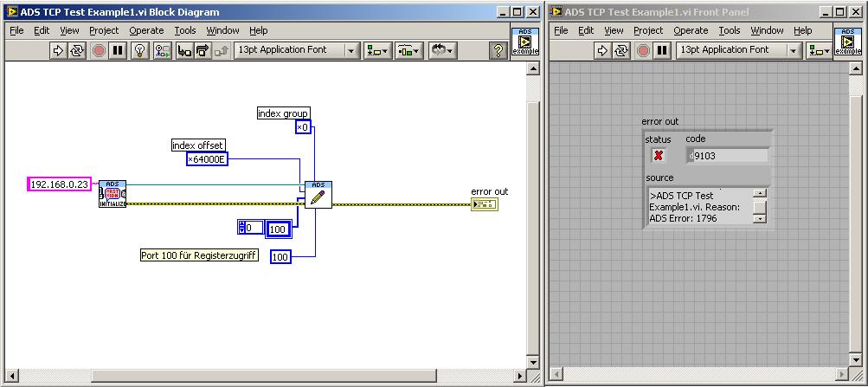The height and width of the screenshot is (387, 868).
Task: Click the source text box with ADS Error
Action: 700,207
